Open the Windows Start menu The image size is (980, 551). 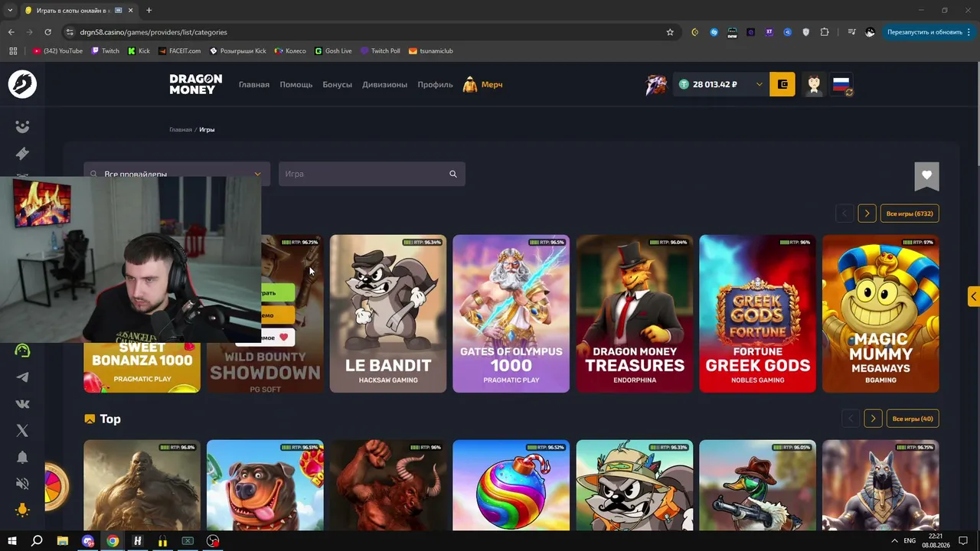pyautogui.click(x=11, y=541)
